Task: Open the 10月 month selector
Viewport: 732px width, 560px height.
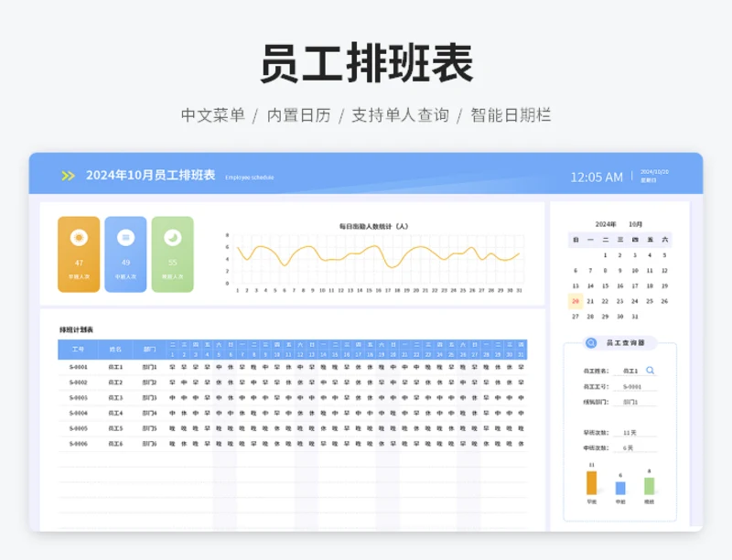Action: click(636, 223)
